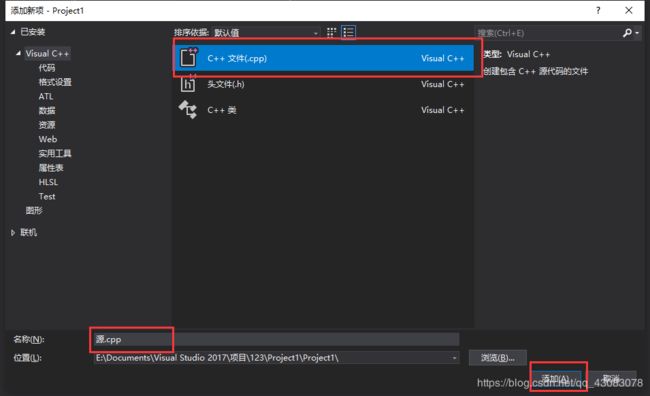Select 图形 category in tree
The width and height of the screenshot is (650, 396).
tap(34, 211)
